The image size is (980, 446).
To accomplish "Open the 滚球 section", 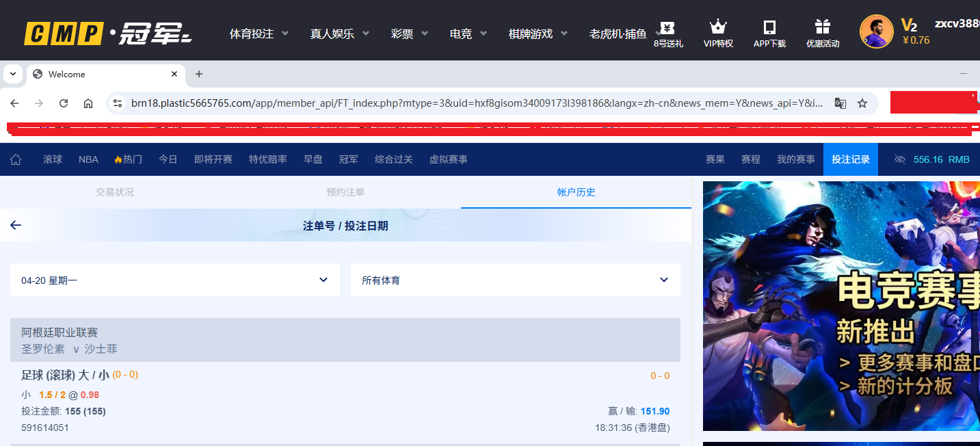I will pos(53,159).
